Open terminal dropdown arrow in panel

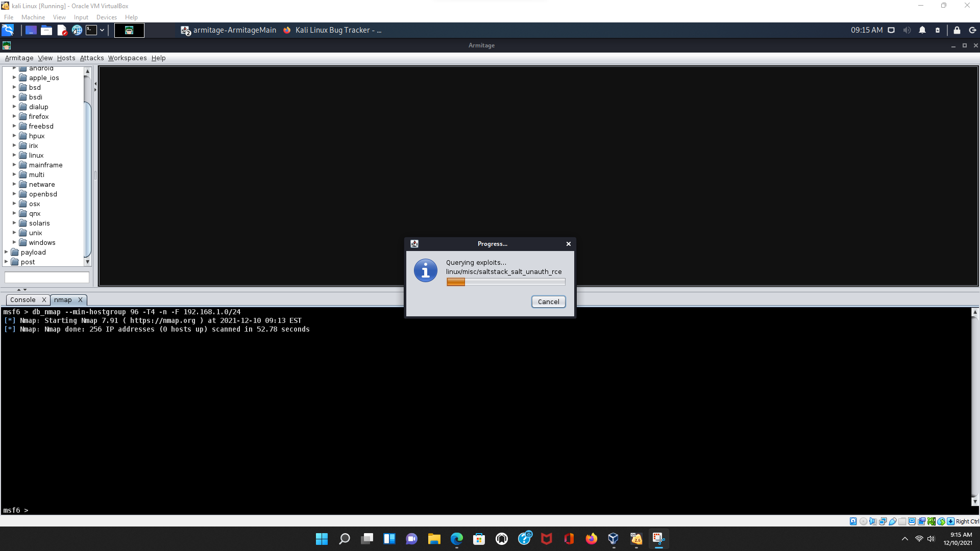tap(102, 30)
